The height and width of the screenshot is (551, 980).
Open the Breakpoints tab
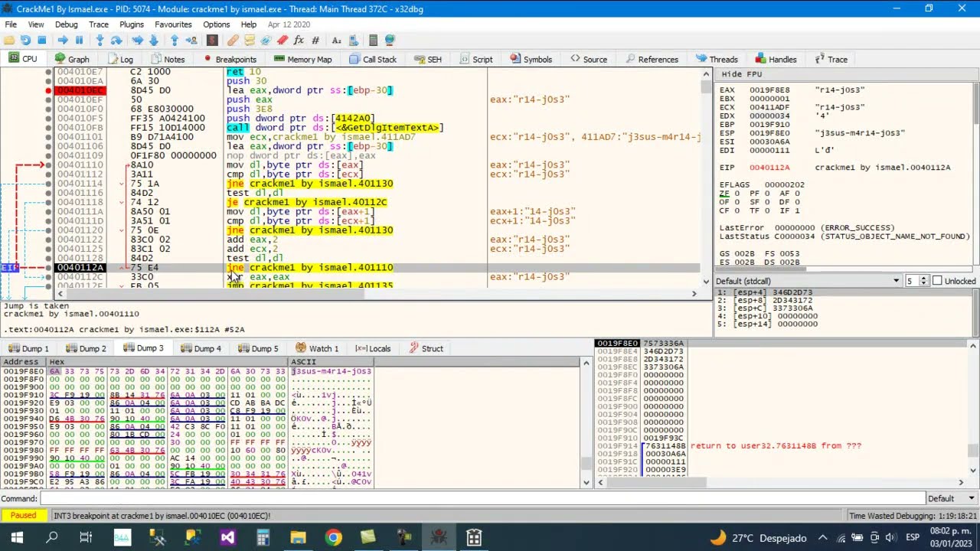pos(230,59)
